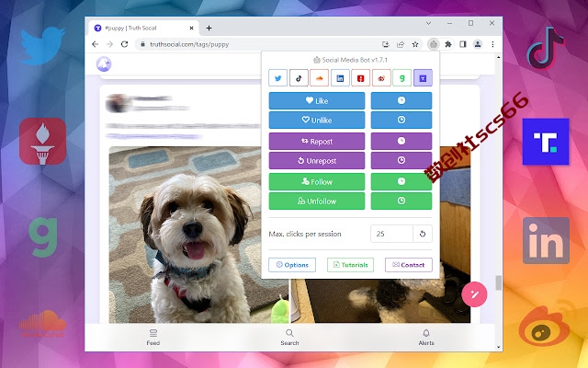Click the Follow button
Viewport: 588px width, 368px height.
click(x=317, y=182)
